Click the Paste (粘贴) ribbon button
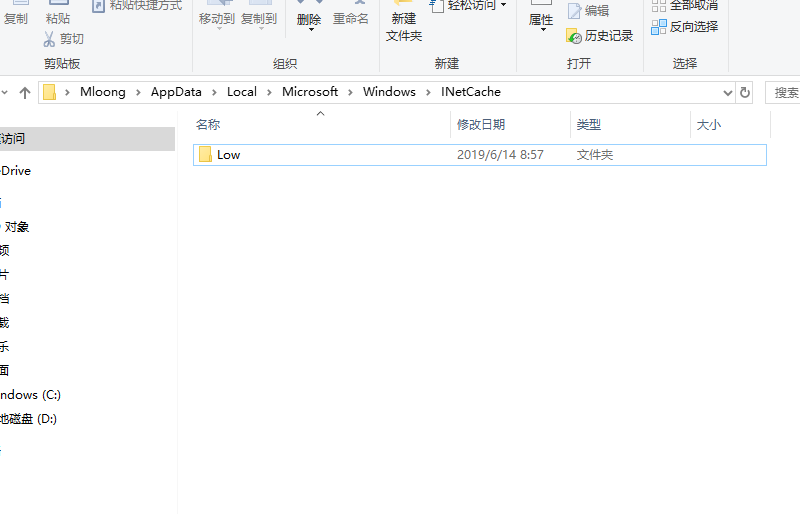Screen dimensions: 800x514 tap(58, 13)
